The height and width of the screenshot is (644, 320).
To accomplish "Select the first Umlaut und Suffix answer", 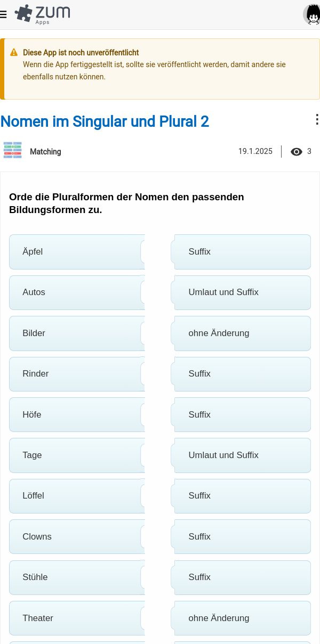I will (241, 292).
